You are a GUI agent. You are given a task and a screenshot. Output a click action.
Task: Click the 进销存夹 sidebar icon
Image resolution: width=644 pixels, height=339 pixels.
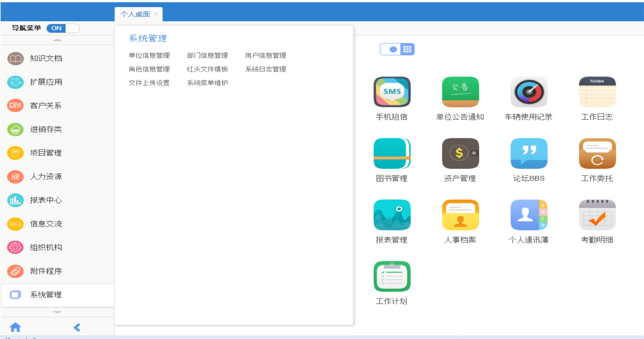[16, 129]
